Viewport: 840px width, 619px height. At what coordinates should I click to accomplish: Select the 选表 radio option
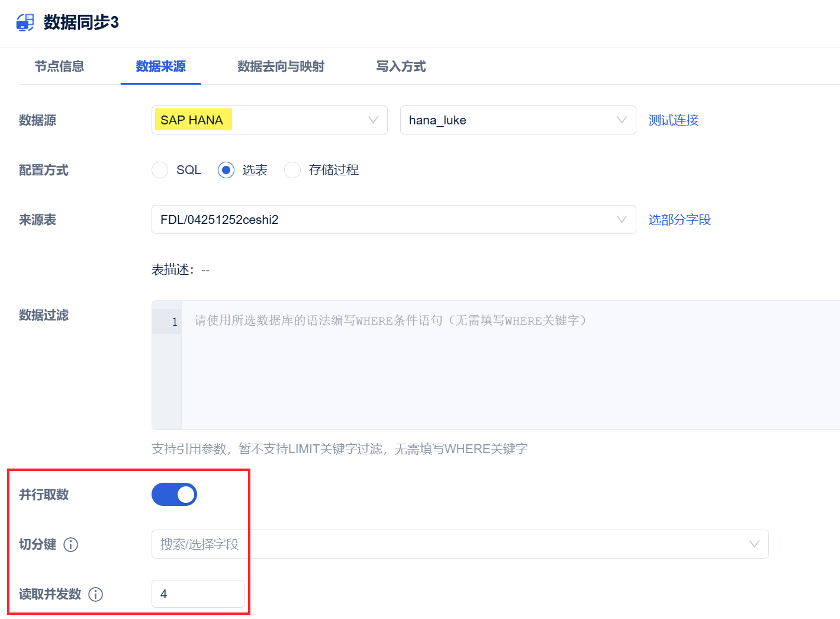226,170
